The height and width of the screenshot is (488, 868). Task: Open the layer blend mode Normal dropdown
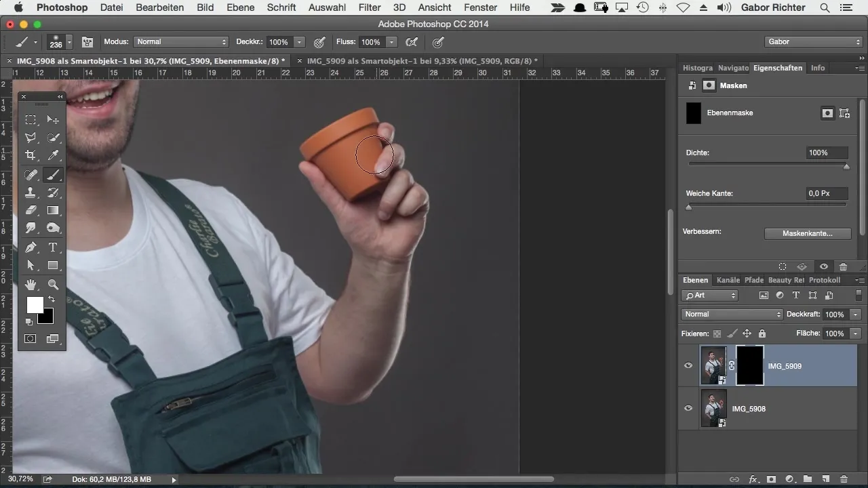(732, 314)
